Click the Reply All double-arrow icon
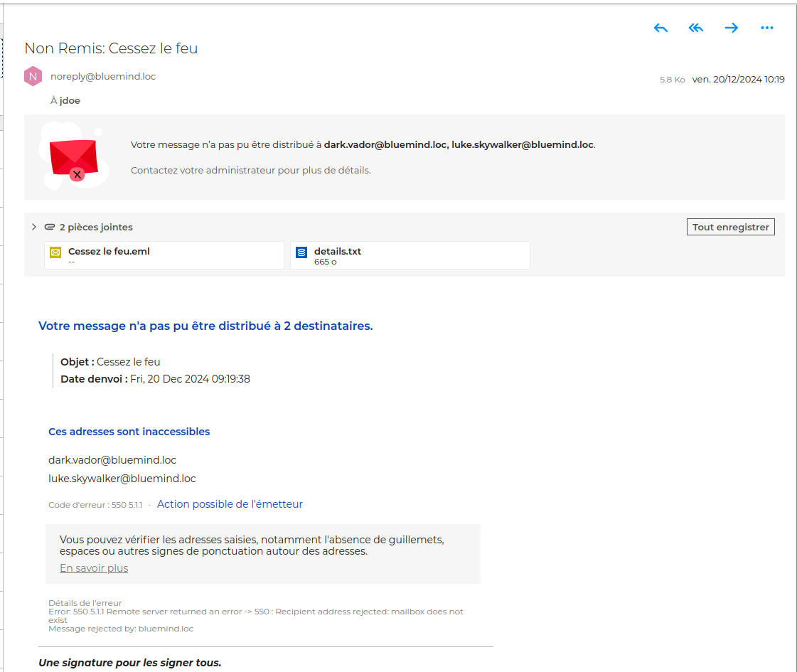The image size is (797, 672). pos(695,28)
